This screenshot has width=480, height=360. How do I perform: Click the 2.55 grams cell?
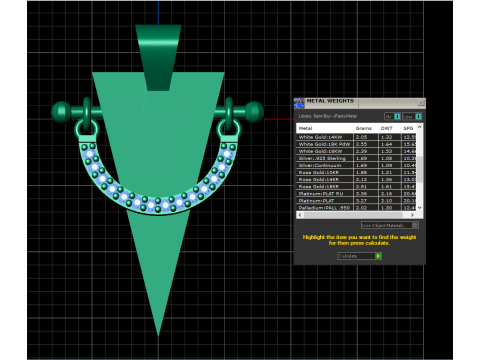pos(366,144)
